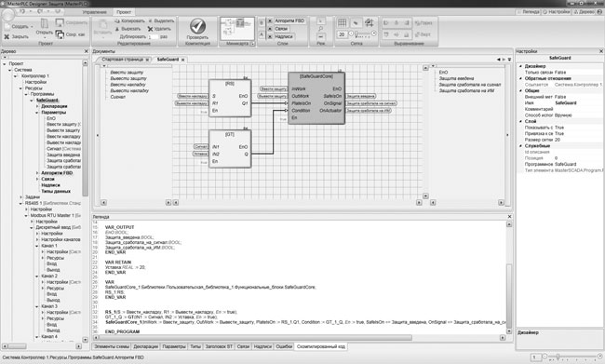The width and height of the screenshot is (605, 364).
Task: Switch to the Проект ribbon tab
Action: (x=124, y=12)
